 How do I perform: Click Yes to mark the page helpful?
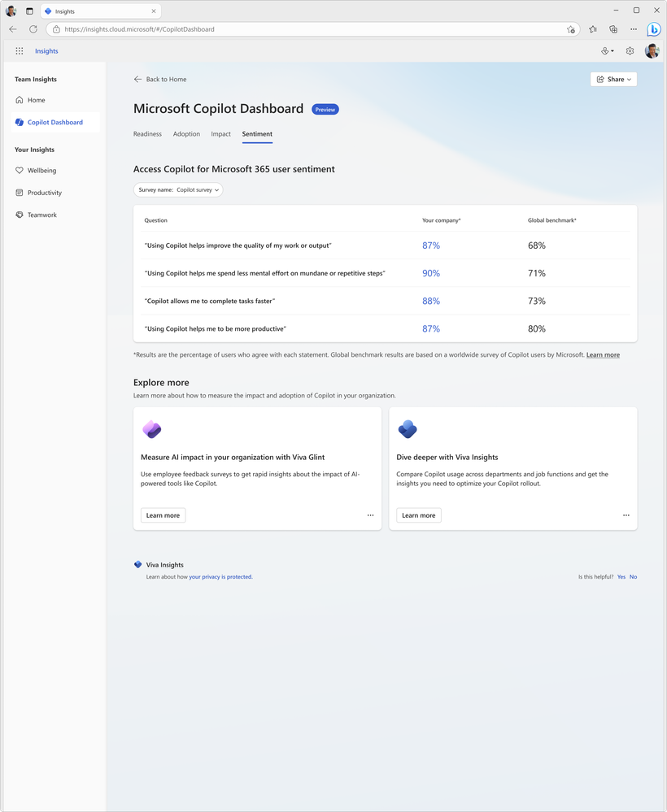point(621,576)
